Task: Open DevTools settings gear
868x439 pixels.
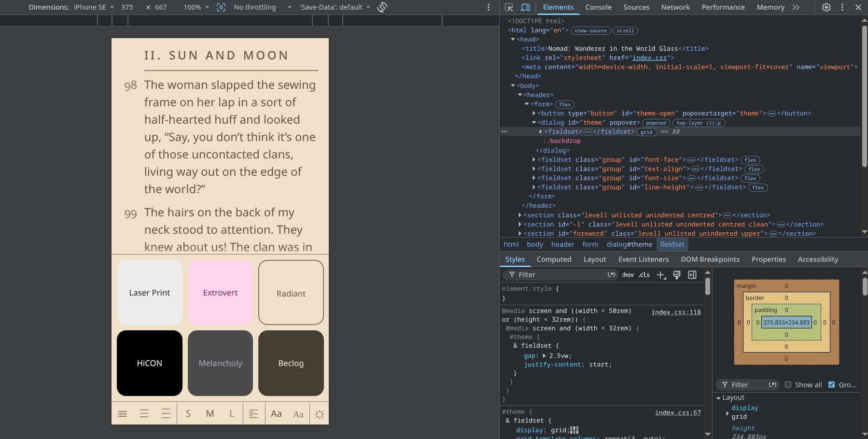Action: (x=826, y=7)
